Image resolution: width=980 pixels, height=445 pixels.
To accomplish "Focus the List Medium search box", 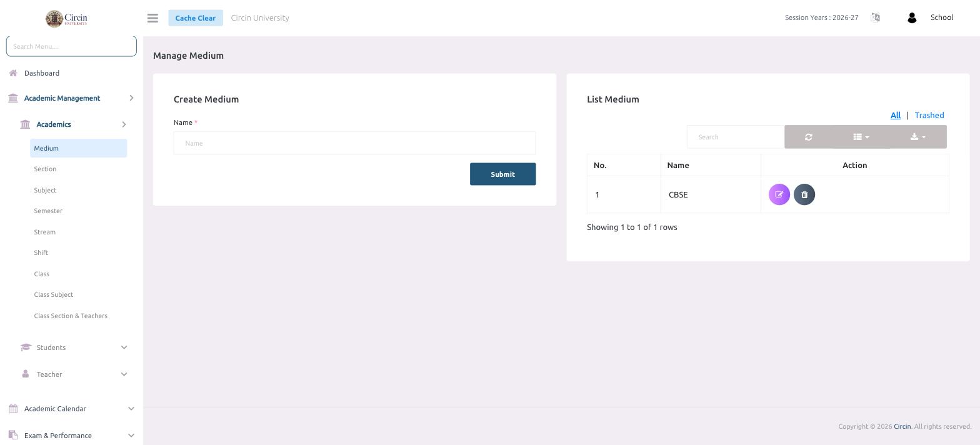I will click(736, 137).
